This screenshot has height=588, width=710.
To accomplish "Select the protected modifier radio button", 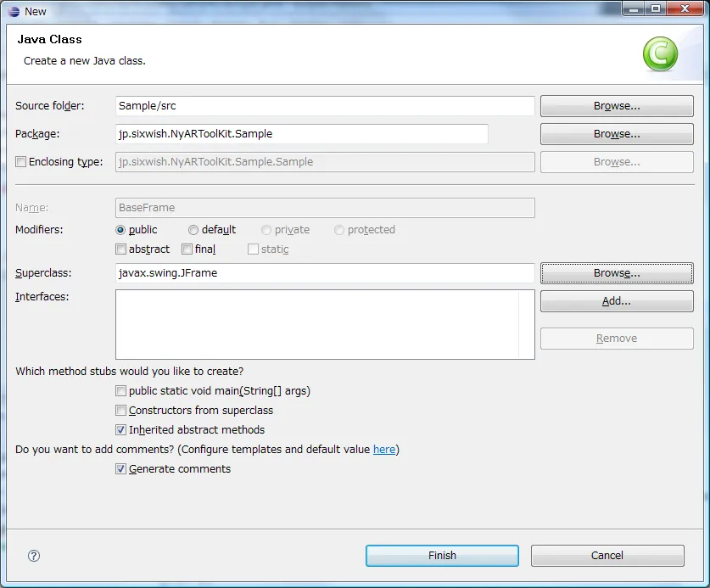I will click(x=339, y=230).
